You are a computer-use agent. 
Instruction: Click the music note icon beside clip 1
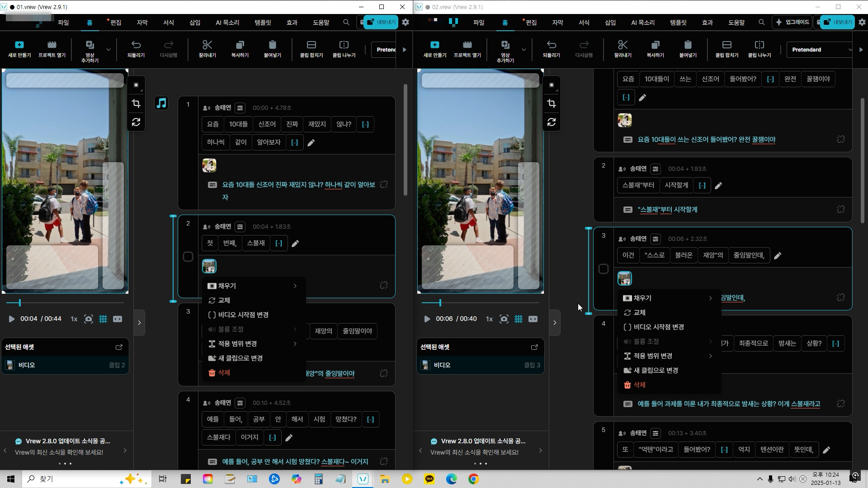point(161,103)
